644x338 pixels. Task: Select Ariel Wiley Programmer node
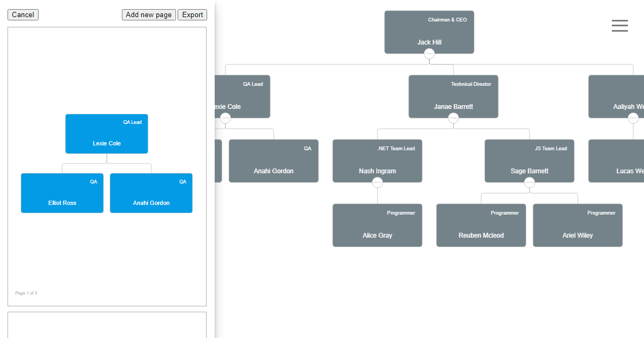pos(578,225)
